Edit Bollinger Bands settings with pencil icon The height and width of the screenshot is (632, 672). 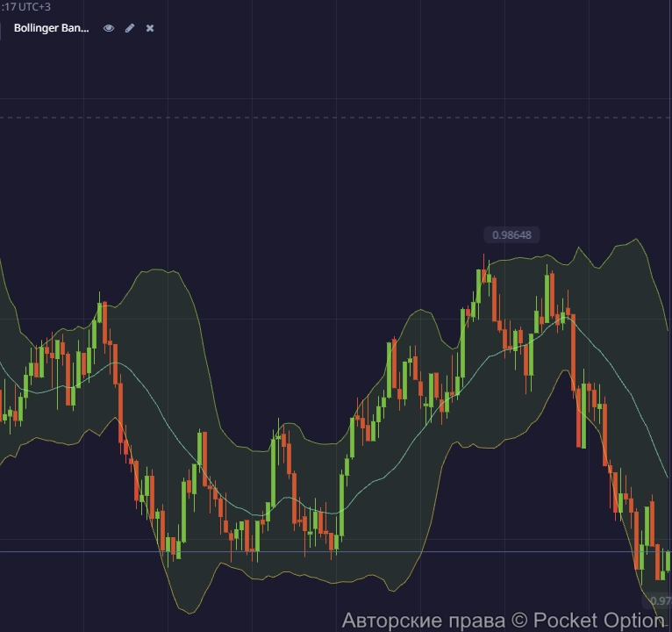click(x=130, y=28)
